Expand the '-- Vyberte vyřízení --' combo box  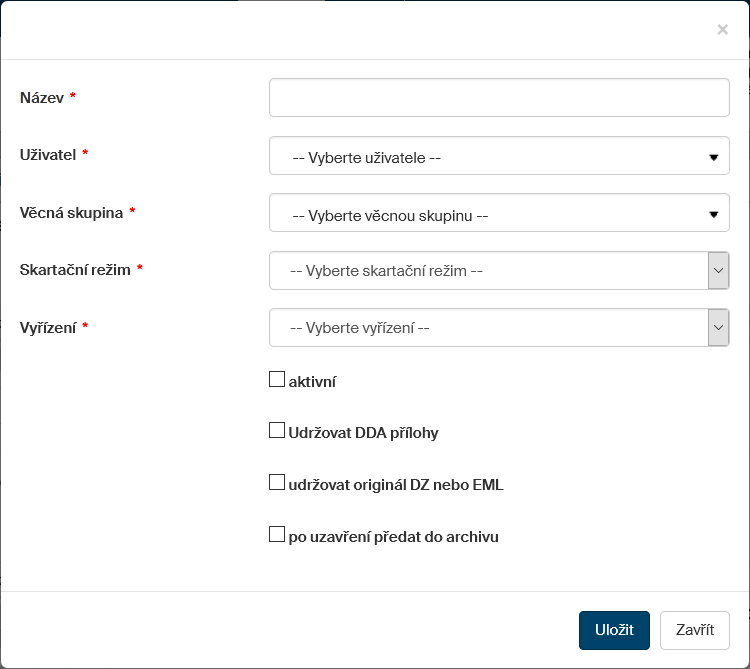(490, 328)
